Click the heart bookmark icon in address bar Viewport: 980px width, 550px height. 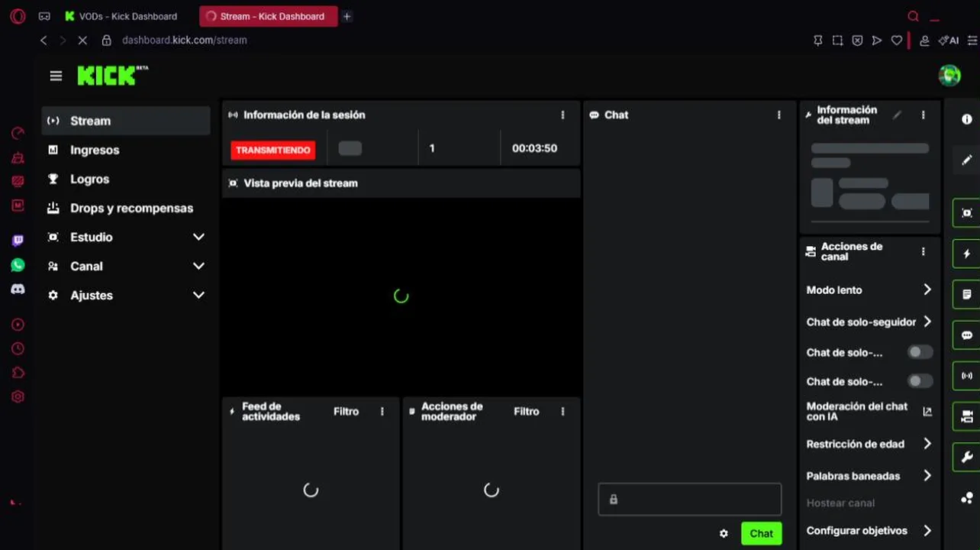click(897, 40)
